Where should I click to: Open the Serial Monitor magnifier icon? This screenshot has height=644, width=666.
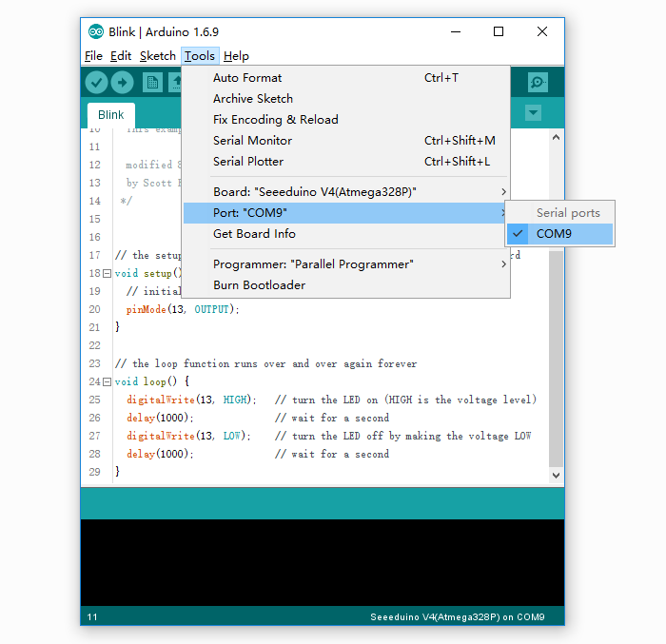pyautogui.click(x=538, y=82)
